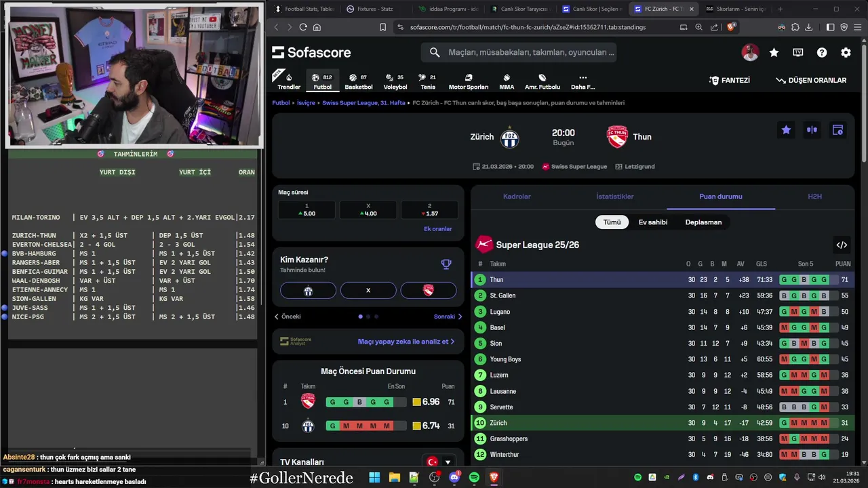Bookmark this page in the address bar

[x=382, y=27]
